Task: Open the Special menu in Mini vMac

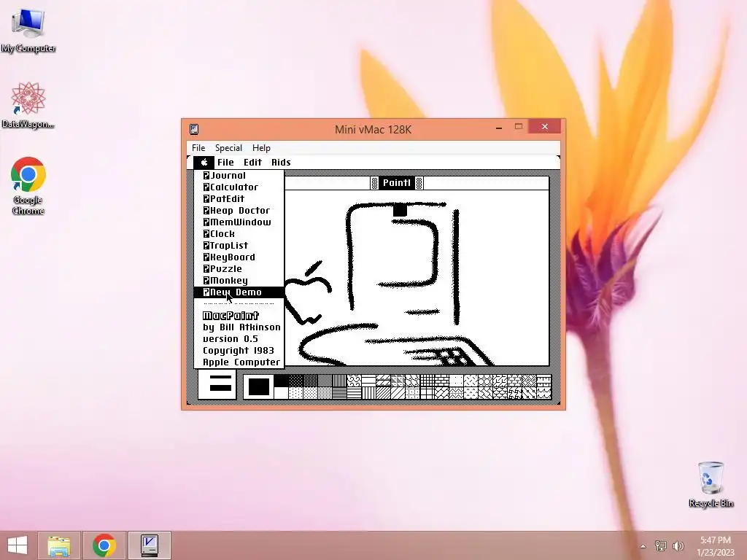Action: [228, 147]
